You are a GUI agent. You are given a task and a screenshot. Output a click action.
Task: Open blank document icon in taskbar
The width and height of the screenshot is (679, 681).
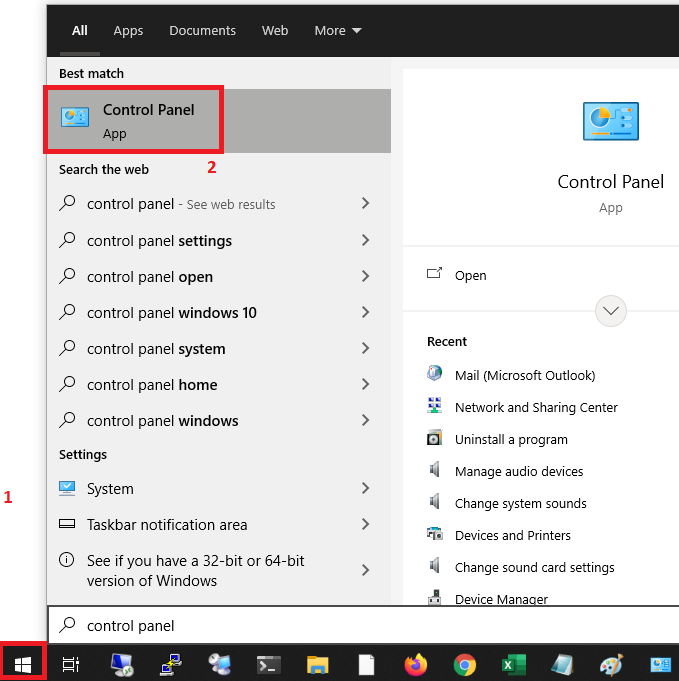[x=366, y=664]
